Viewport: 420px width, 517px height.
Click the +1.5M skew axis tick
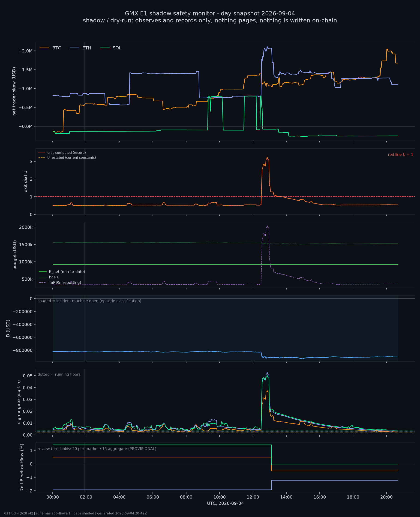(x=25, y=70)
